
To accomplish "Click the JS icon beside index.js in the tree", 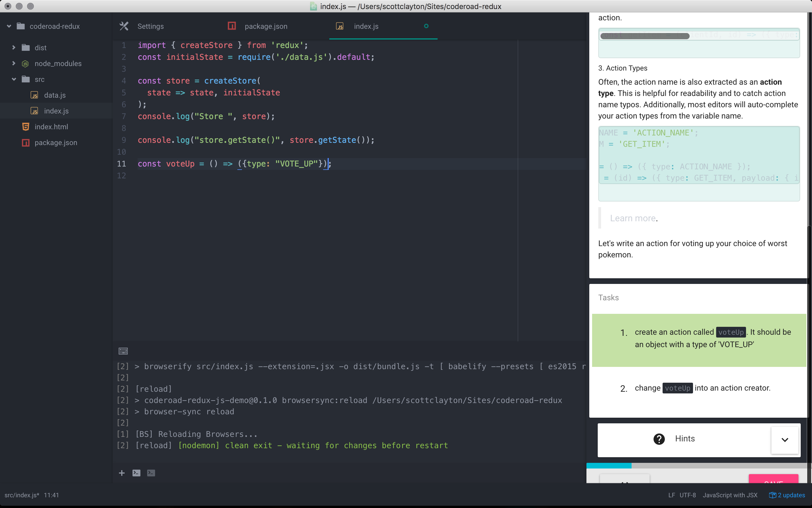I will pyautogui.click(x=34, y=111).
